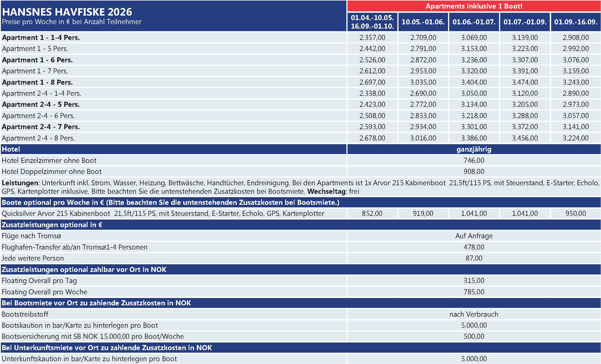The image size is (601, 364).
Task: Select the Quicksilver Arvor 215 Kabinenboot row
Action: click(163, 214)
